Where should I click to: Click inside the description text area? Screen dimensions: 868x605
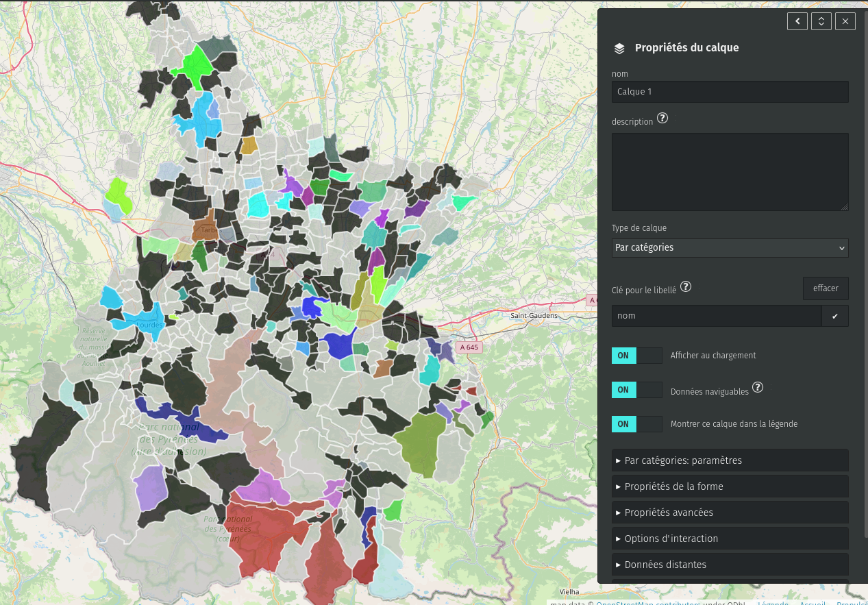point(730,171)
